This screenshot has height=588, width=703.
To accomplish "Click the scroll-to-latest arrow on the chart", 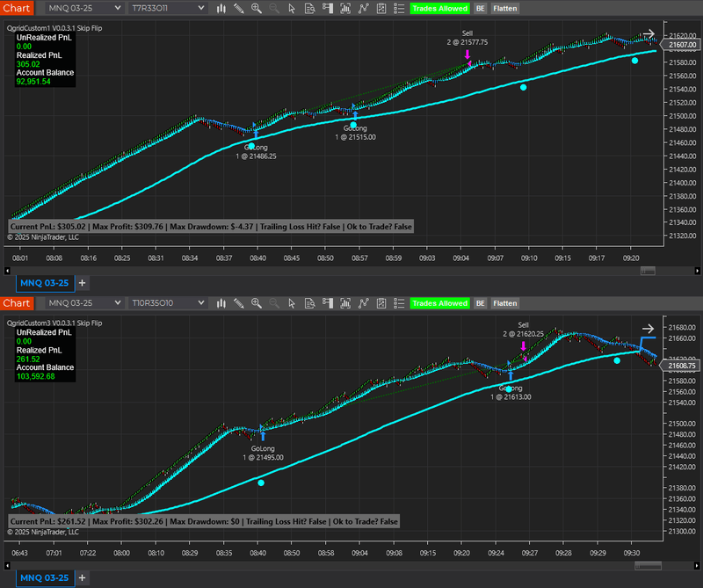I will [649, 34].
